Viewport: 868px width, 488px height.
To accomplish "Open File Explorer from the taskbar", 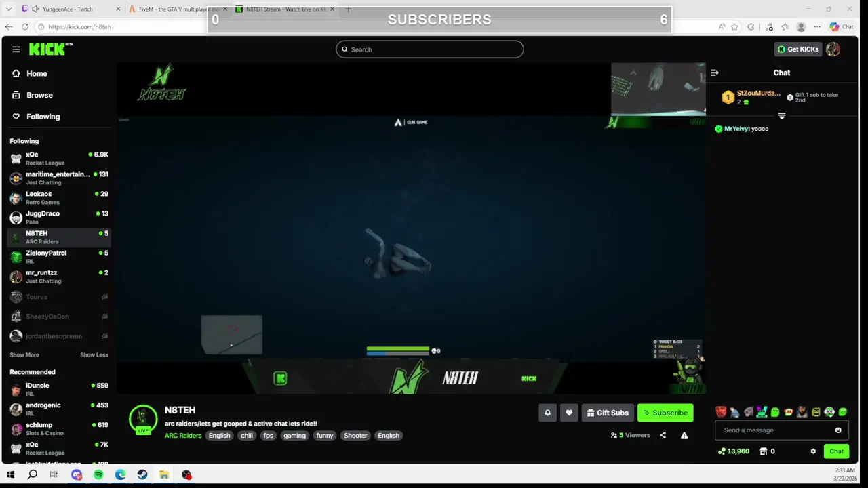I will (x=164, y=474).
